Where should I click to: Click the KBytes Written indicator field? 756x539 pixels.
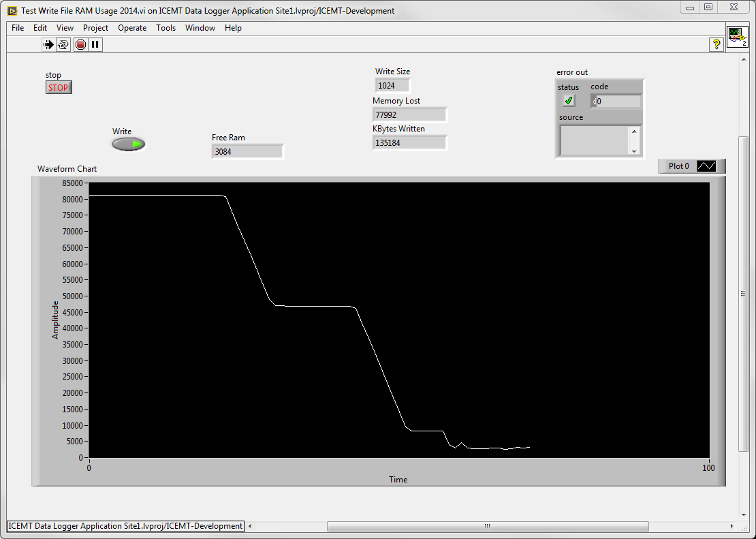coord(410,143)
